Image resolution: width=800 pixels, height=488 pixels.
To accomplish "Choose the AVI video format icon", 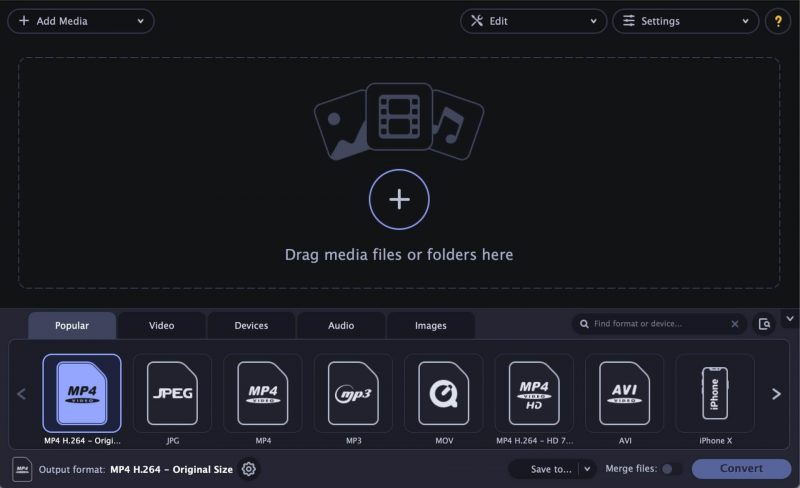I will [x=624, y=394].
